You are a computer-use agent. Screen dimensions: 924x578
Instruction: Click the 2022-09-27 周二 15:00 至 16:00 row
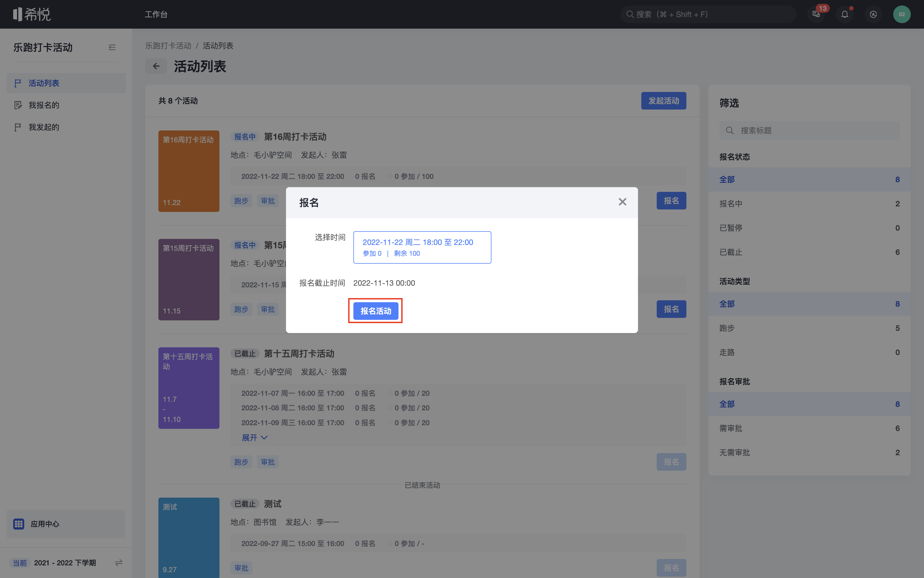click(293, 544)
